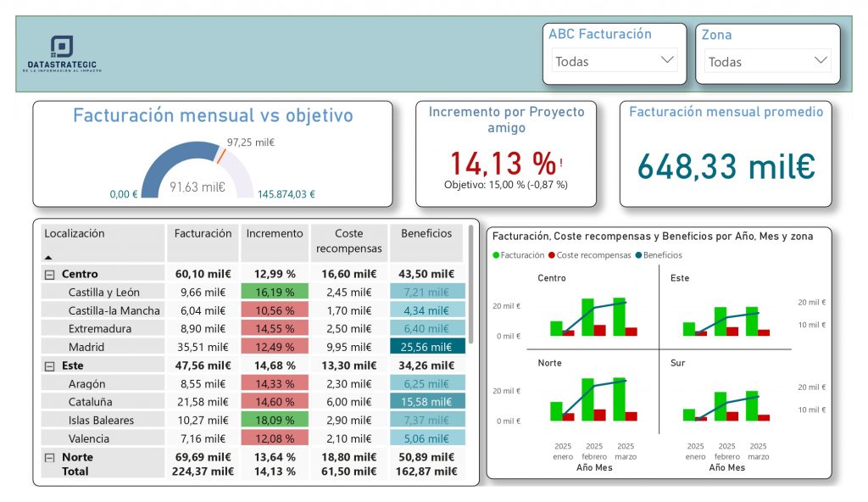Click the 14,13 % increment KPI value
This screenshot has height=502, width=868.
point(502,163)
